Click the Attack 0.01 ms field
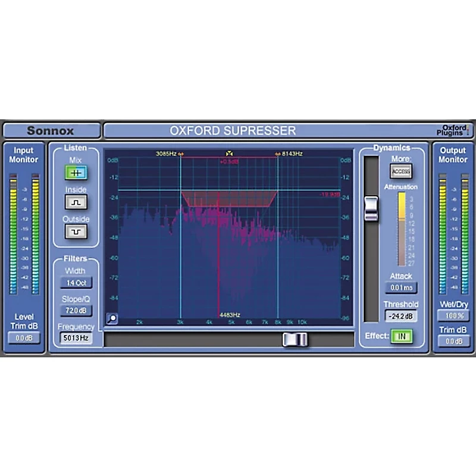Image resolution: width=476 pixels, height=476 pixels. pos(400,287)
